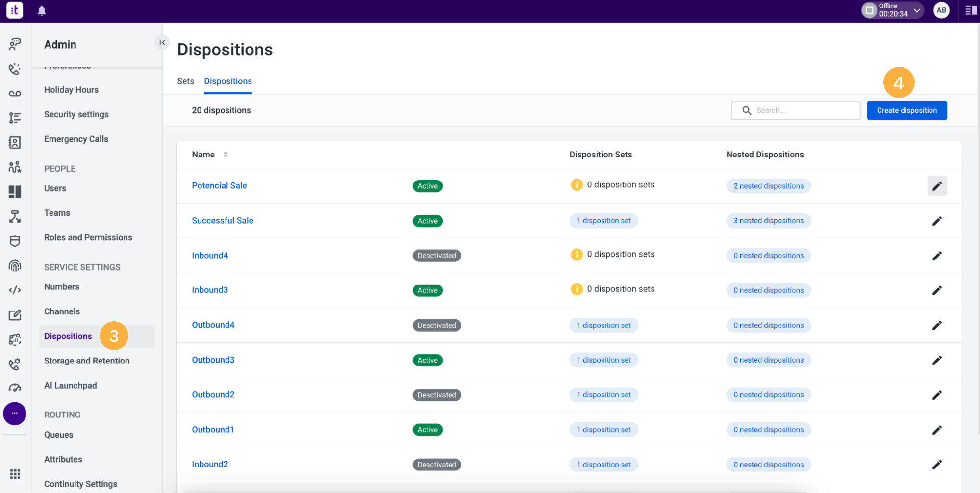Click the fingerprint icon in sidebar

coord(15,265)
